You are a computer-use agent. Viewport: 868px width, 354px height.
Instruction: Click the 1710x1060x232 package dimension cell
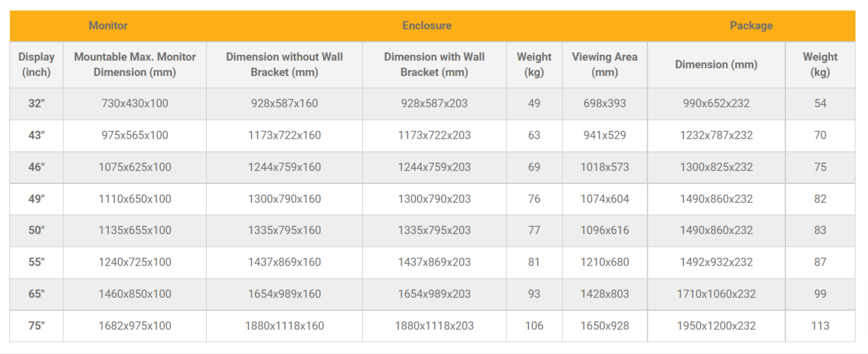pyautogui.click(x=716, y=294)
